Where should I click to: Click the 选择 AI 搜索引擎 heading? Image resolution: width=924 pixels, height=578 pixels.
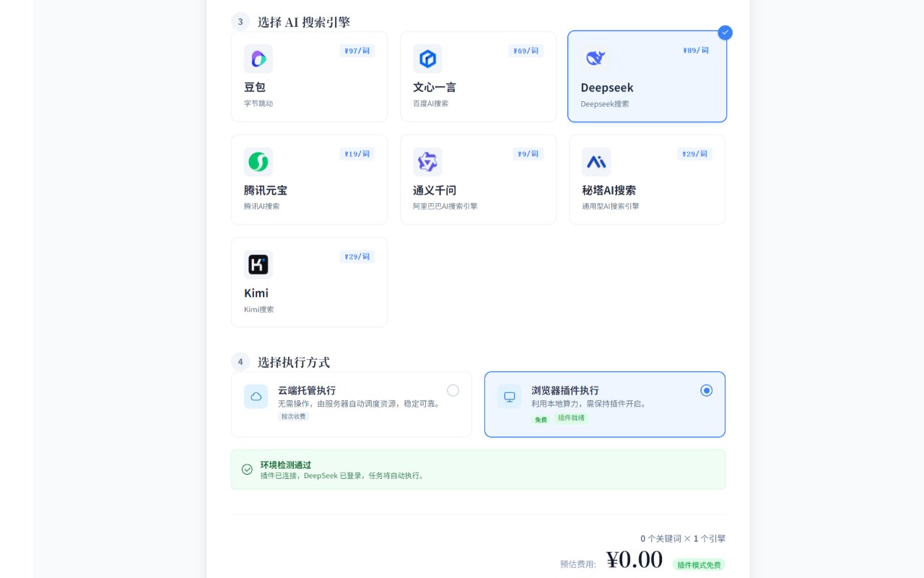[x=304, y=22]
